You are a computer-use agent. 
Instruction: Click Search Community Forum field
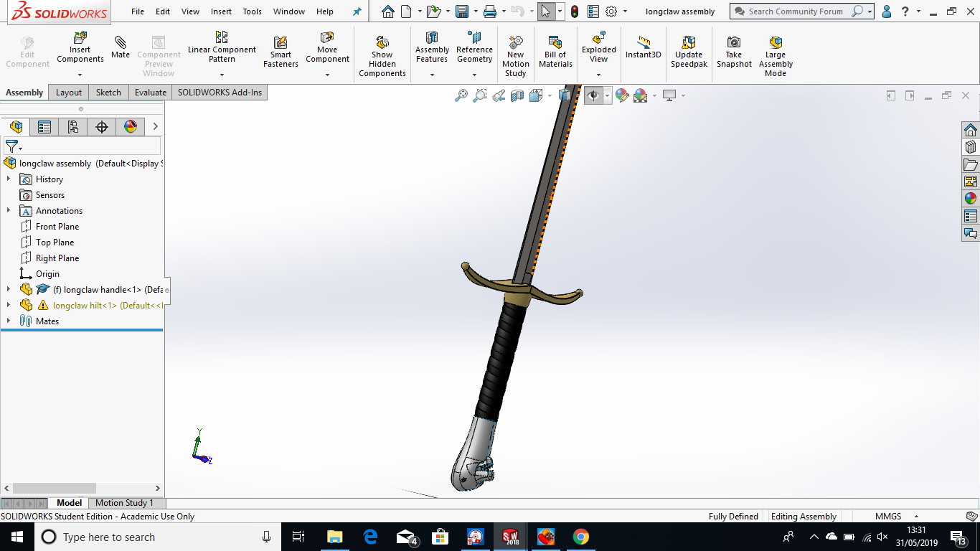point(796,11)
